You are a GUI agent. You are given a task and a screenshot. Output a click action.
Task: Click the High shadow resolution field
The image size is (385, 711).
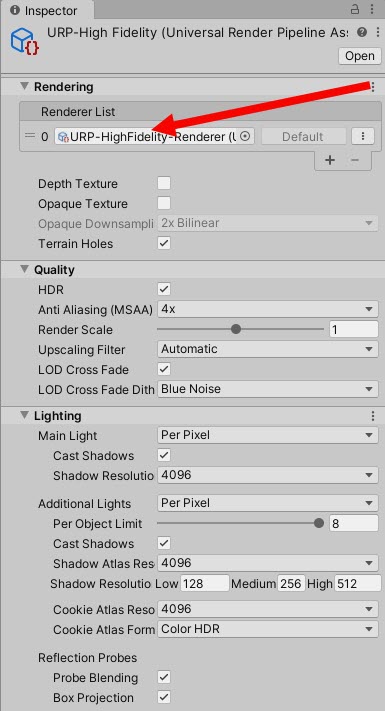pyautogui.click(x=358, y=584)
